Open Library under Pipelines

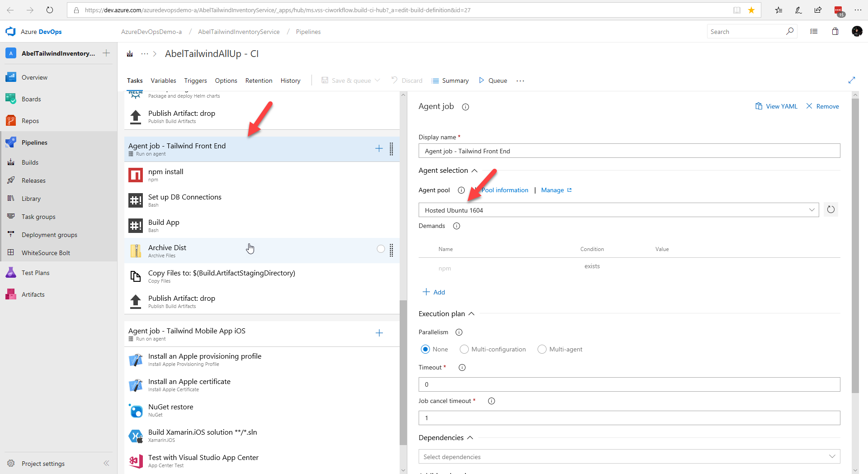point(31,199)
